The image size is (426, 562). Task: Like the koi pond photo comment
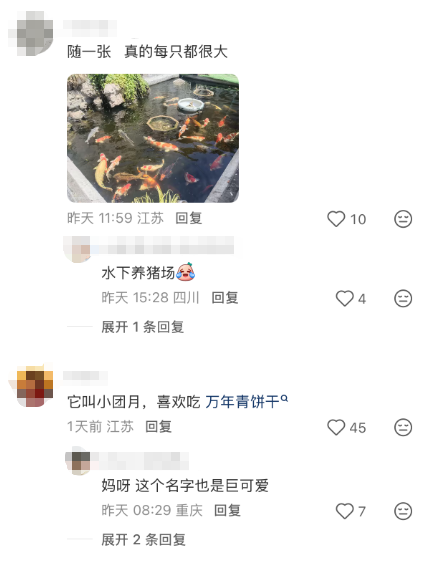tap(336, 219)
